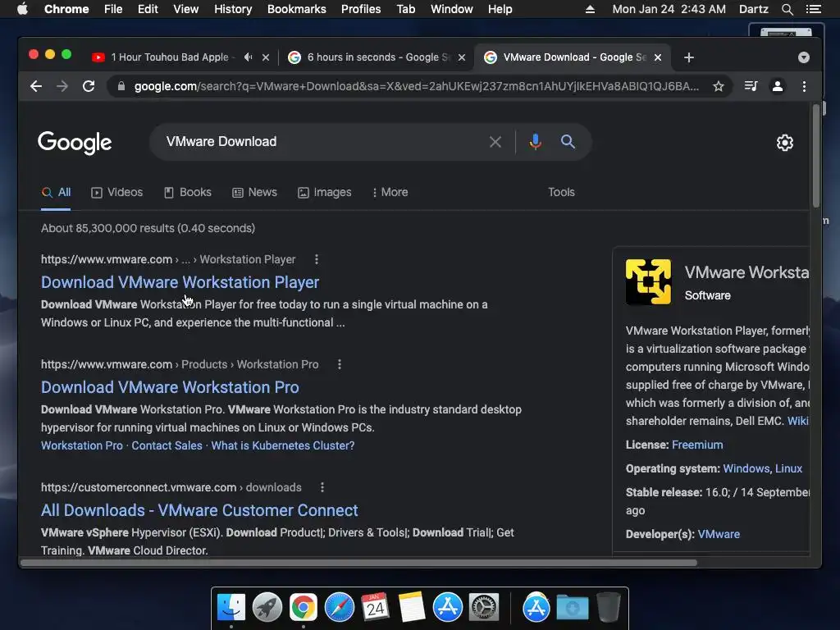Screen dimensions: 840x630
Task: Click VMware developer link
Action: tap(719, 534)
